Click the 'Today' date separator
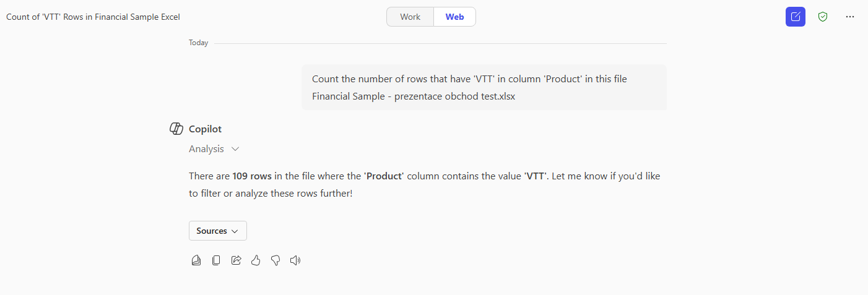The image size is (868, 295). point(199,43)
